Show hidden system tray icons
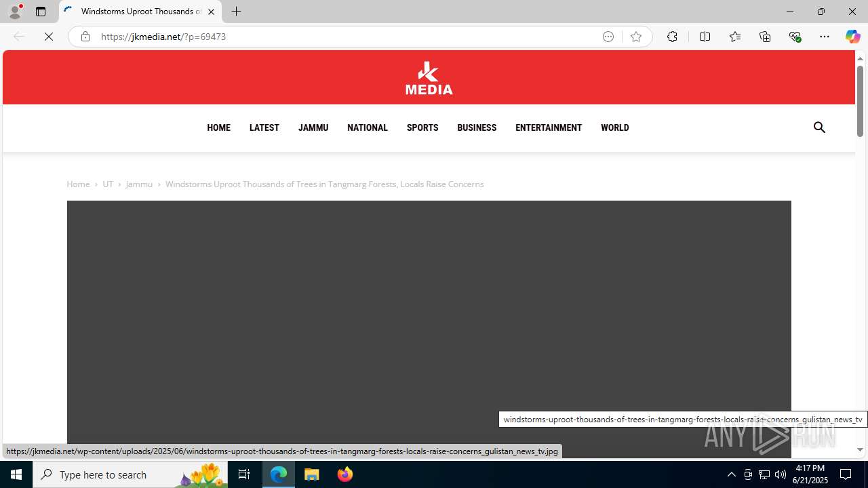 (731, 474)
